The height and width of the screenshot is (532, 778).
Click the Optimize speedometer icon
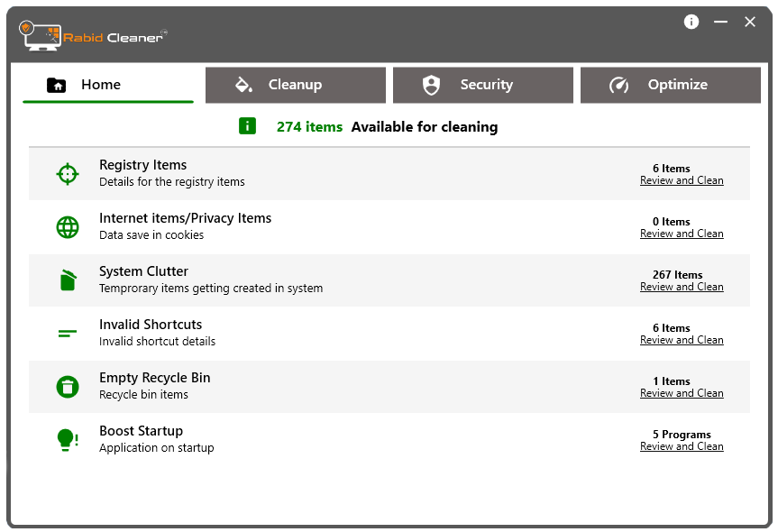tap(618, 85)
